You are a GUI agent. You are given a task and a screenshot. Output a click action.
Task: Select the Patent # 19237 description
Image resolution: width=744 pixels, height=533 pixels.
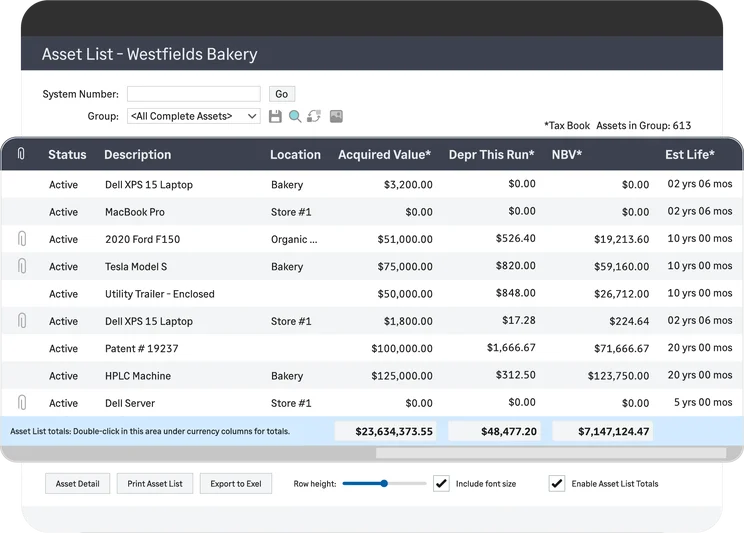click(x=141, y=348)
